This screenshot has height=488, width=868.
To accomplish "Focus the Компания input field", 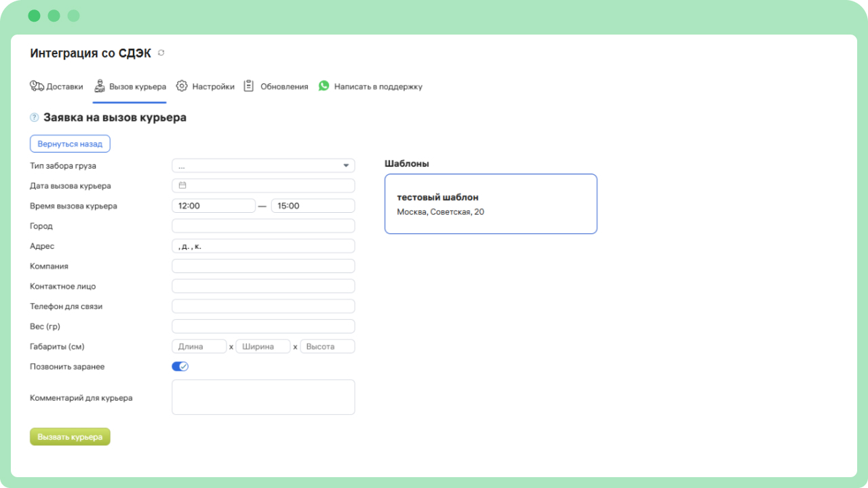I will (263, 266).
